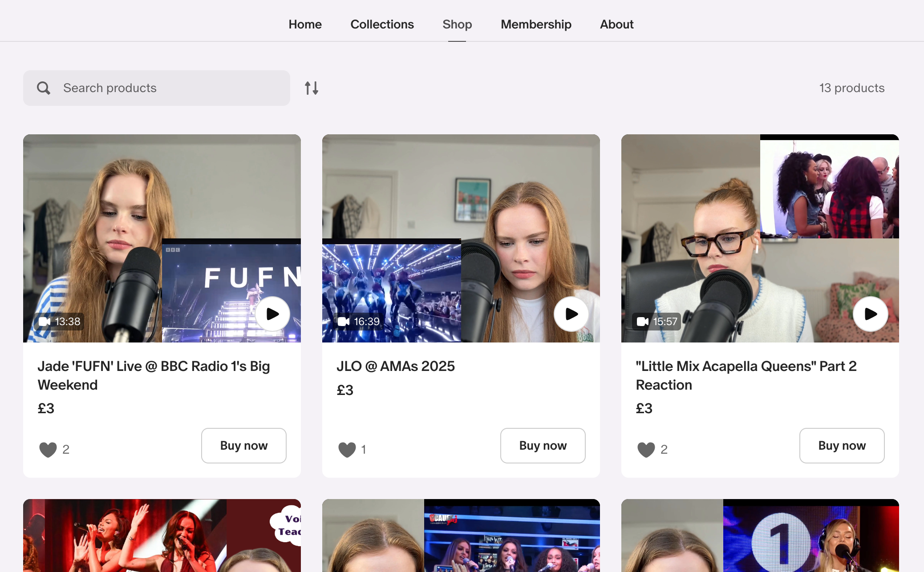Click the 13 products count text
The height and width of the screenshot is (572, 924).
click(x=852, y=88)
